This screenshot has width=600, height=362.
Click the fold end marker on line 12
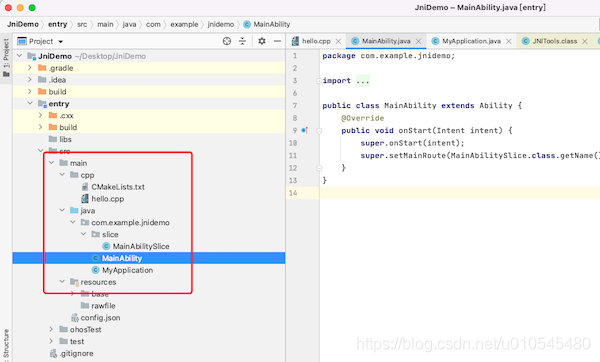319,168
